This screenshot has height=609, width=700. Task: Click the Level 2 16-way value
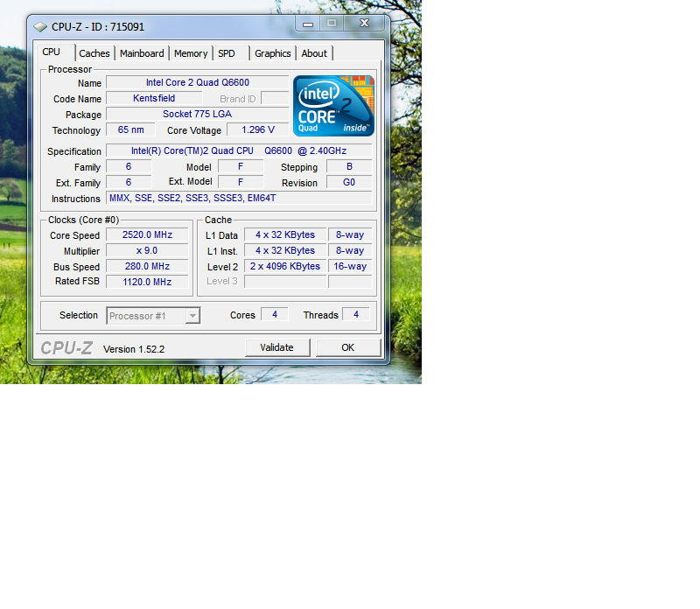[x=350, y=266]
